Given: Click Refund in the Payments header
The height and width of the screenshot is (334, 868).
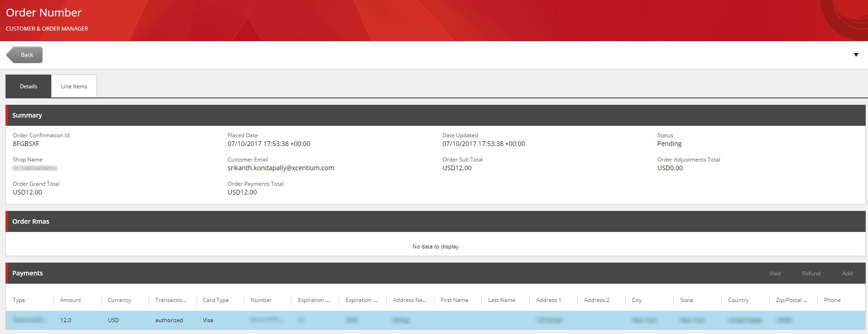Looking at the screenshot, I should 811,274.
